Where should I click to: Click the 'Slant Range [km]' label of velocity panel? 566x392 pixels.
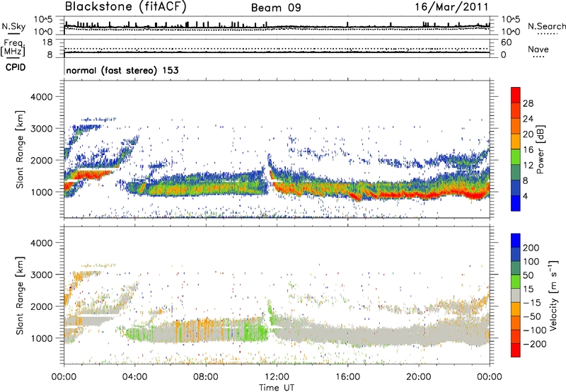pos(20,295)
